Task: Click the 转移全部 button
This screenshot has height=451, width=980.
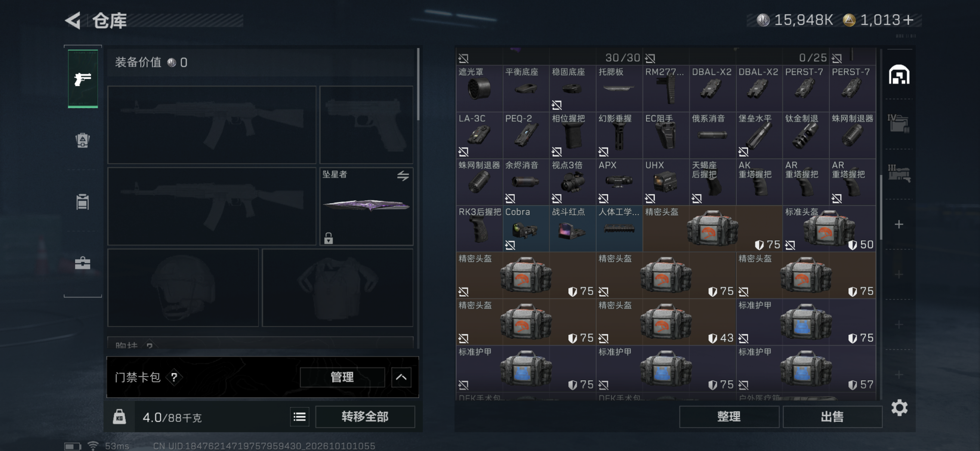Action: (365, 417)
